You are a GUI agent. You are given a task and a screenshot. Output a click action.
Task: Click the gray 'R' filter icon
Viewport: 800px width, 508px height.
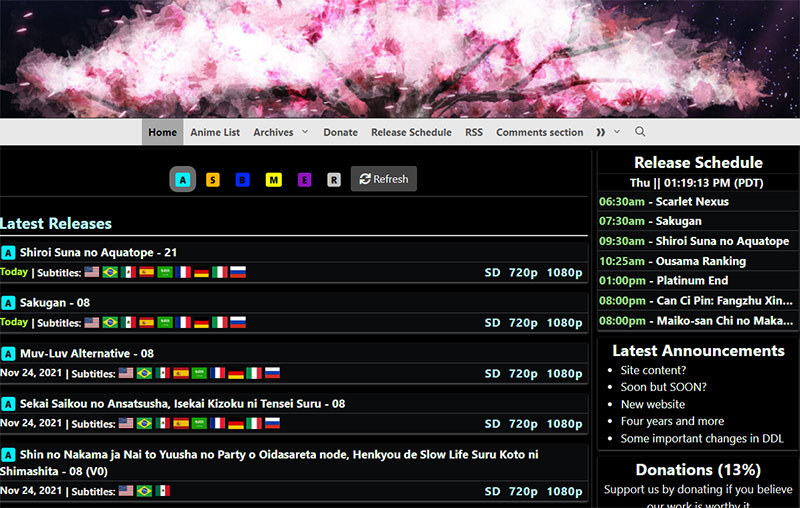(334, 180)
